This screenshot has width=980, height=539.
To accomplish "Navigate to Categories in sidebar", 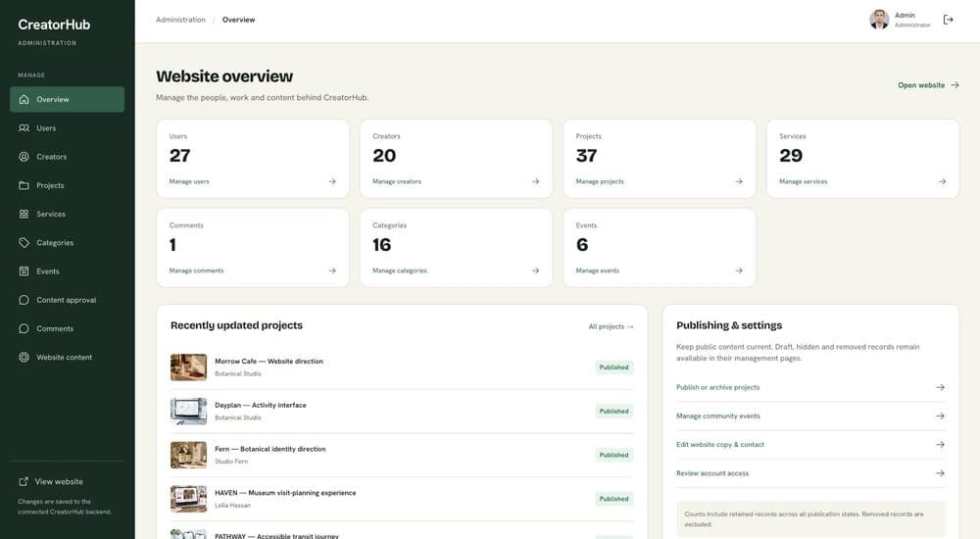I will 67,243.
